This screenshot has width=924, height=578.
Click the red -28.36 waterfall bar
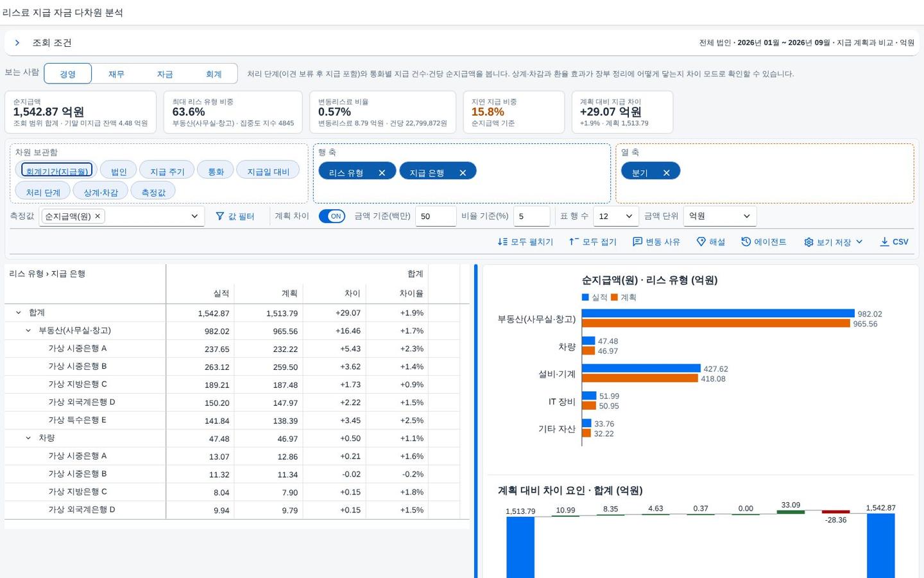pyautogui.click(x=835, y=512)
